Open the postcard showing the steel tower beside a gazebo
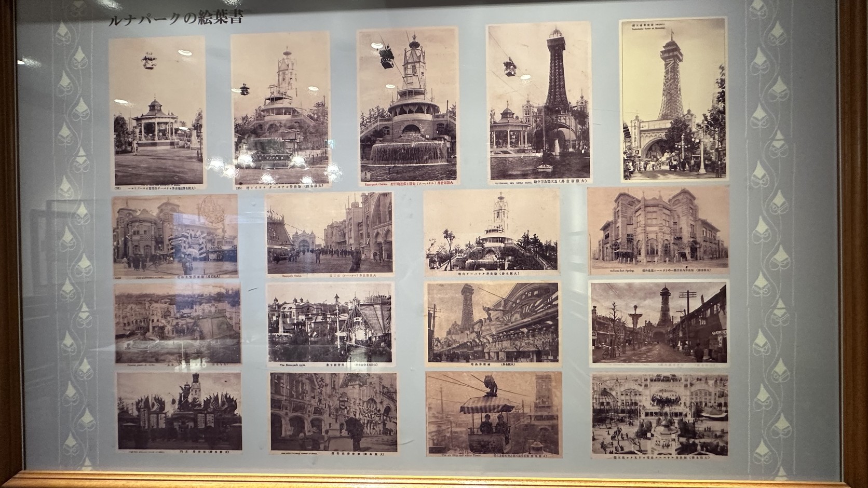The image size is (868, 488). (539, 104)
